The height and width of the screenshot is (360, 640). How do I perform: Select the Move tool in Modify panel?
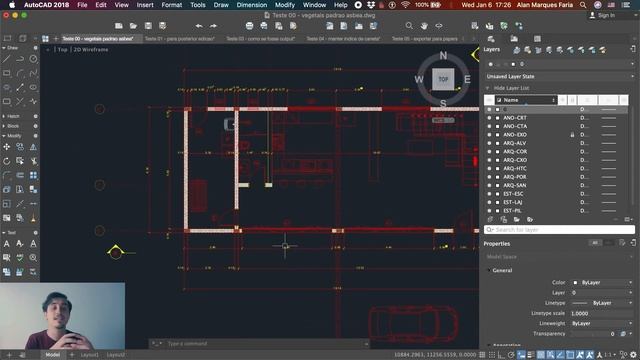tap(7, 147)
